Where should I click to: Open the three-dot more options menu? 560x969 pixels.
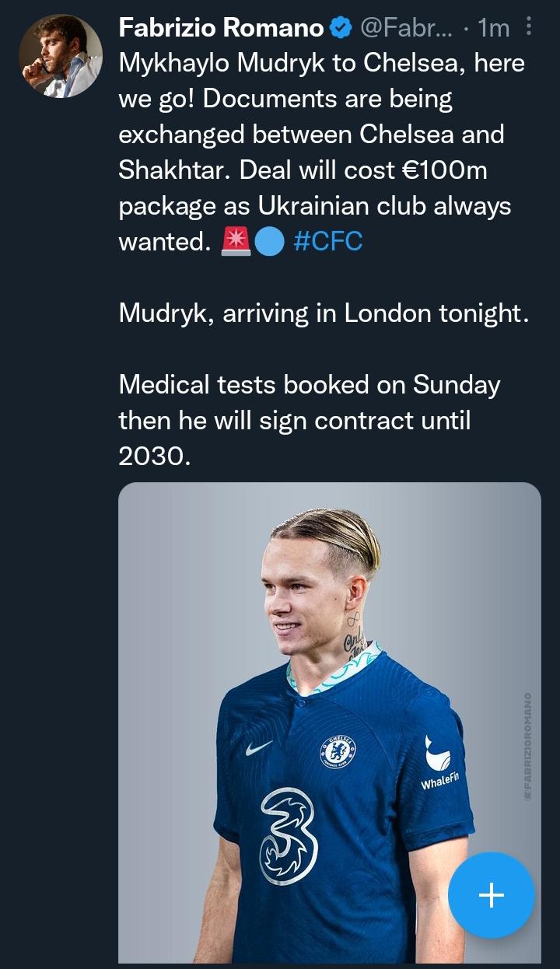529,28
